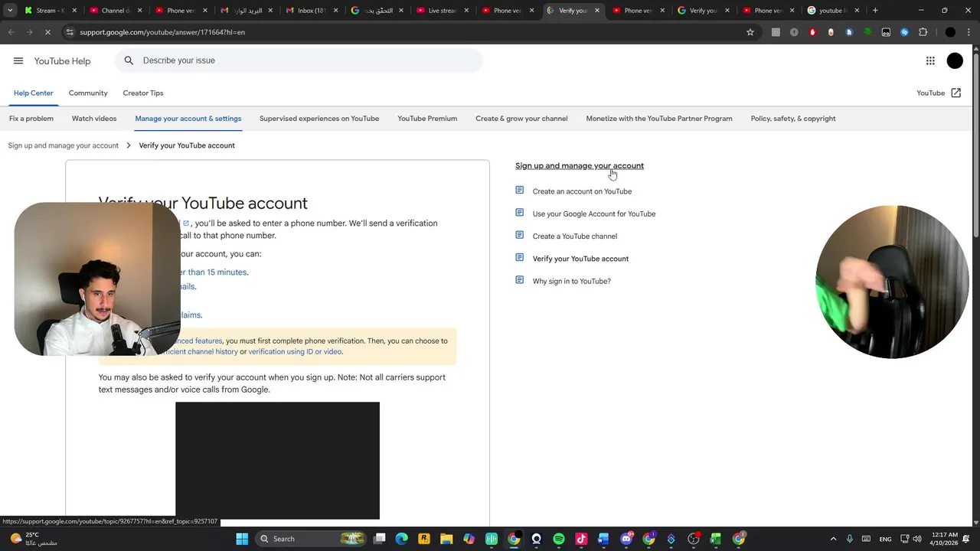980x551 pixels.
Task: Click the browser address bar URL
Action: click(x=162, y=32)
